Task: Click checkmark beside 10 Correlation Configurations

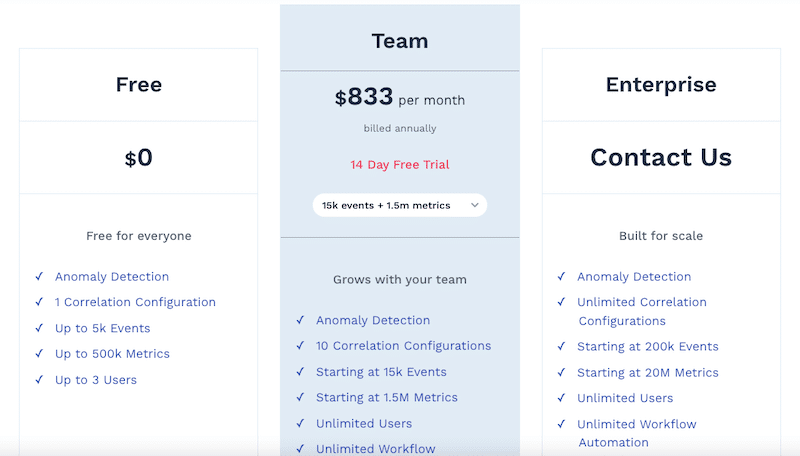Action: click(300, 346)
